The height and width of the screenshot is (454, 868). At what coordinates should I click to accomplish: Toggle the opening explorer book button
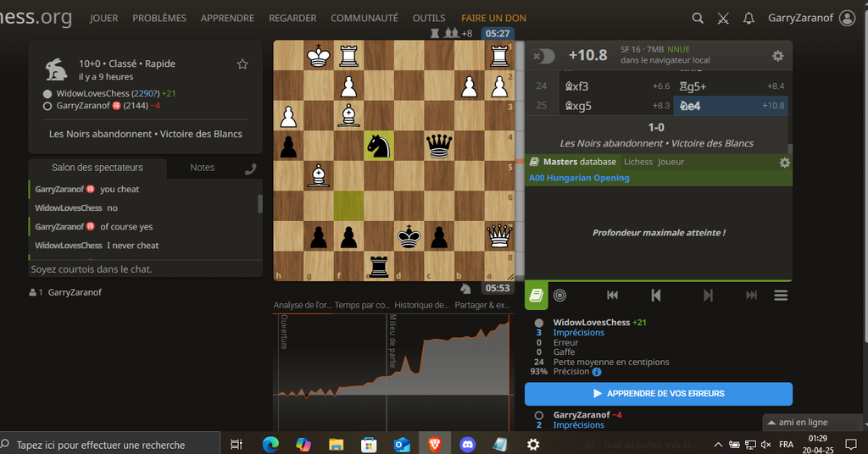pos(536,295)
